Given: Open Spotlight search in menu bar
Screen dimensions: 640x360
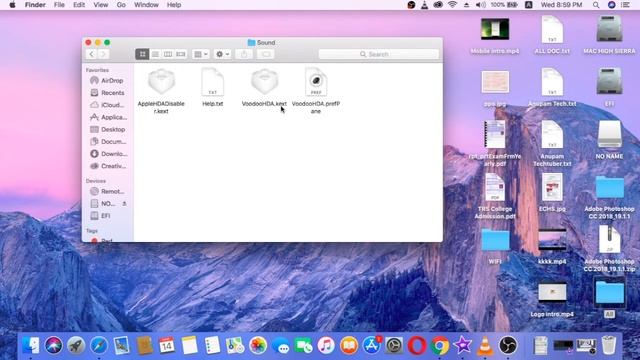Looking at the screenshot, I should coord(596,5).
